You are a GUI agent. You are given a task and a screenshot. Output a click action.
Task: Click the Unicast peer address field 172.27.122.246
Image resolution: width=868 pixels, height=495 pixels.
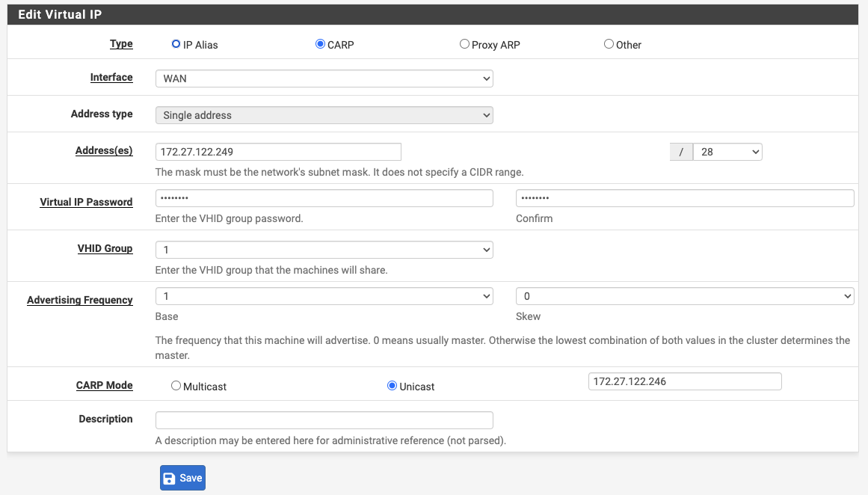(684, 381)
